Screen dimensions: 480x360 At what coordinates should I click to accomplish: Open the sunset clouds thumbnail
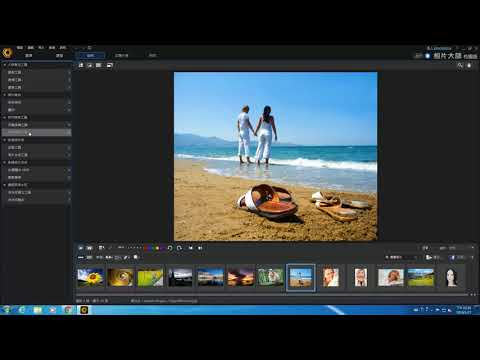[240, 278]
